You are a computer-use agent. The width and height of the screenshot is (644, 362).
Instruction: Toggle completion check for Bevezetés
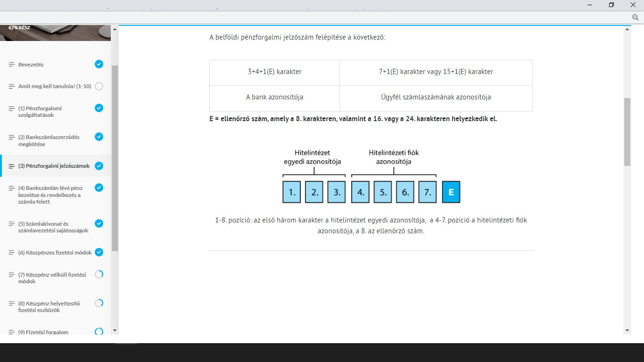pyautogui.click(x=99, y=64)
